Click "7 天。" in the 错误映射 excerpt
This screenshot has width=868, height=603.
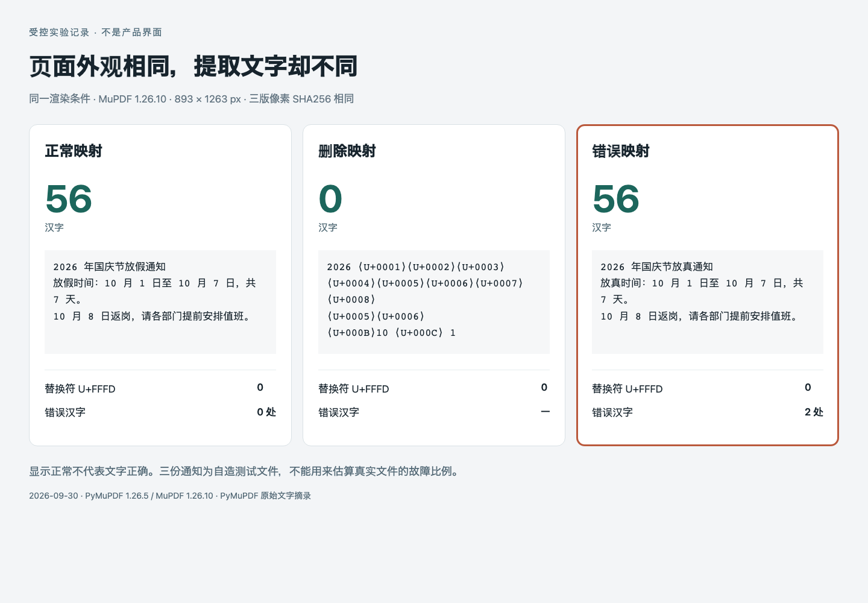coord(615,300)
